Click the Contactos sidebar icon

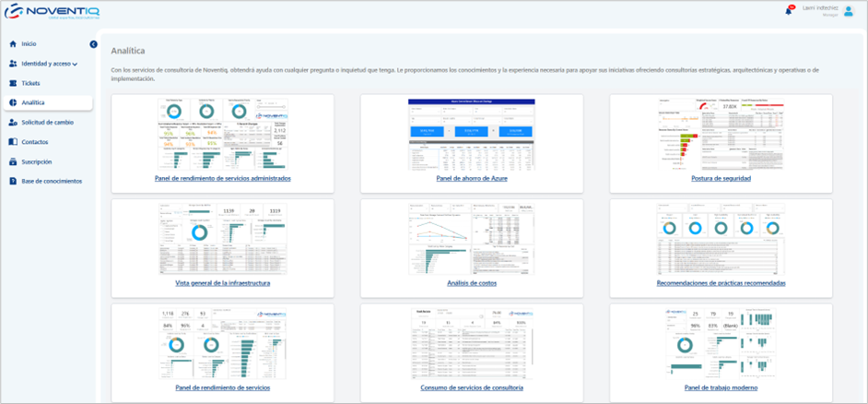pos(13,142)
